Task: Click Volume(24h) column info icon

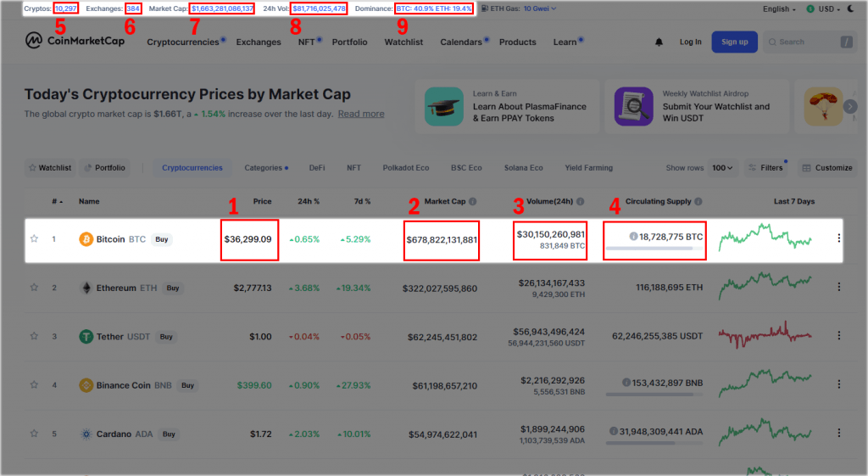Action: coord(580,202)
